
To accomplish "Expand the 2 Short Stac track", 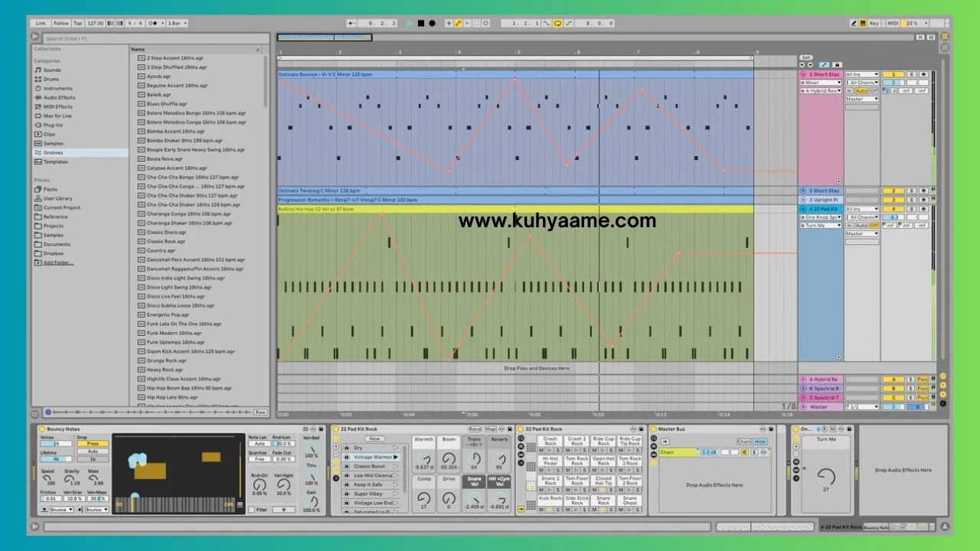I will click(803, 191).
